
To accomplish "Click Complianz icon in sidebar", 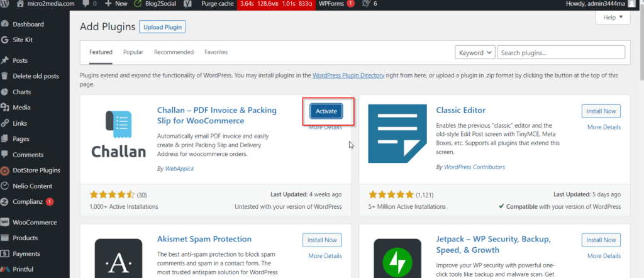I will coord(5,202).
